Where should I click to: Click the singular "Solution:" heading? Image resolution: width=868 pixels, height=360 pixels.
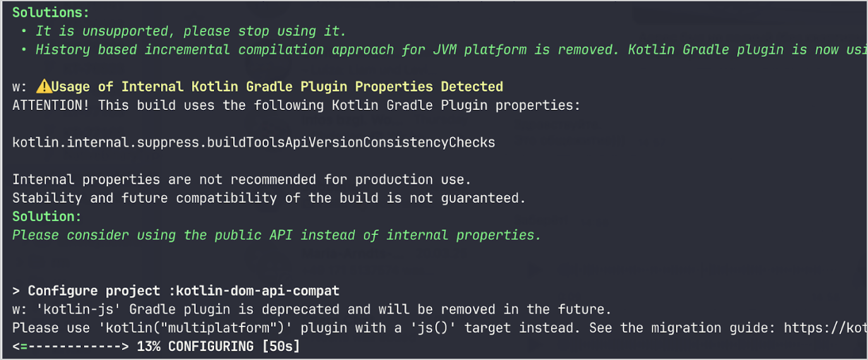pyautogui.click(x=47, y=217)
